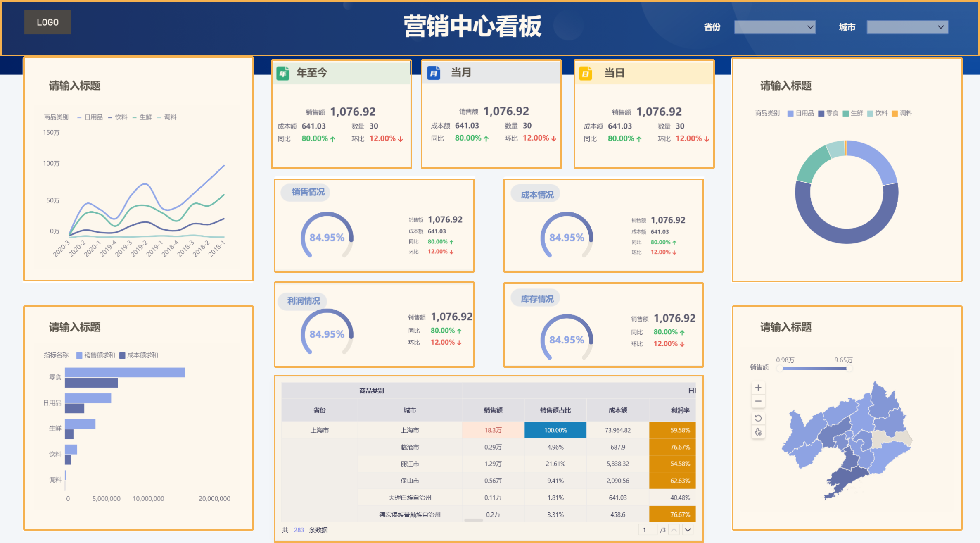Viewport: 980px width, 543px height.
Task: Click the blue 当月 card icon
Action: click(434, 73)
